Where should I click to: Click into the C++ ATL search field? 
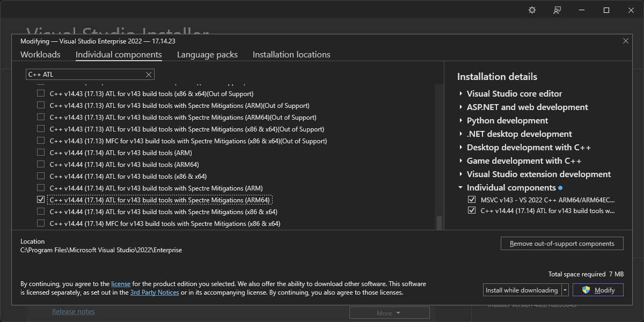click(86, 75)
